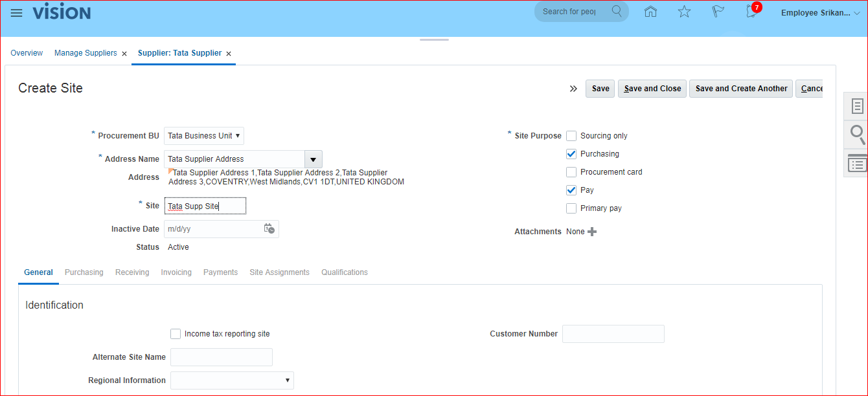Open the search magnifier side panel

pyautogui.click(x=857, y=135)
